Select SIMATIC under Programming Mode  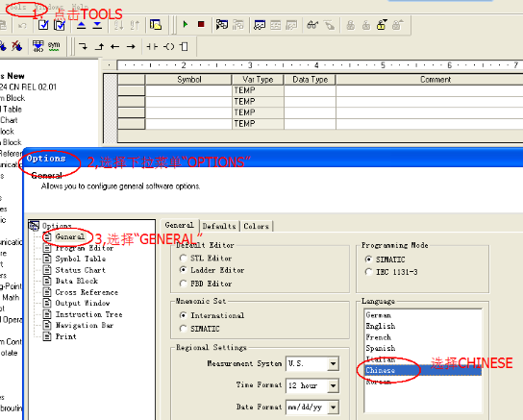(368, 259)
